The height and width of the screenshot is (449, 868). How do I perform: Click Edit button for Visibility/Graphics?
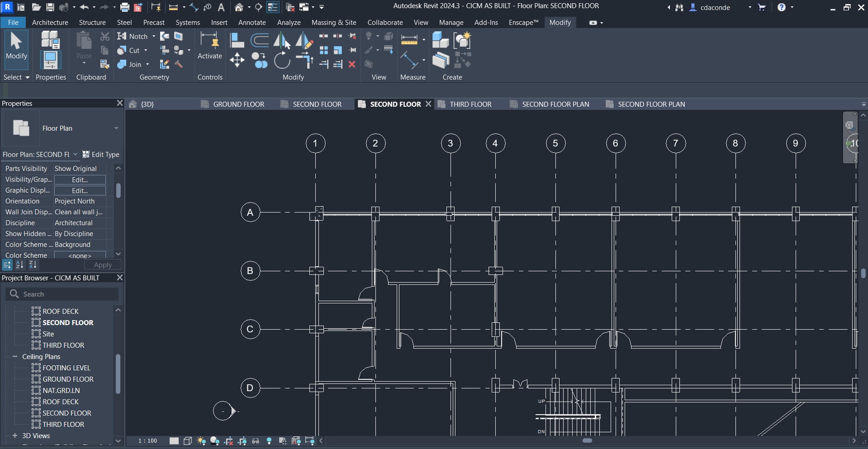[x=80, y=180]
